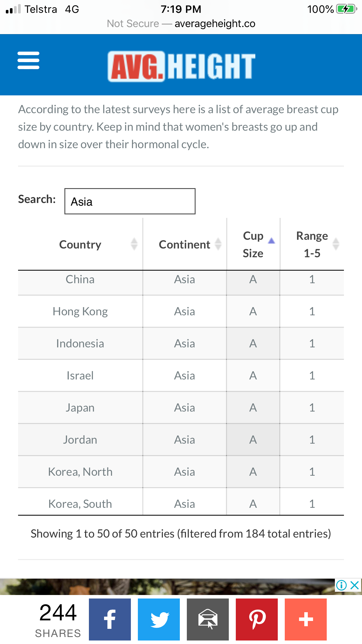Screen dimensions: 362x644
Task: Open more sharing options plus button
Action: (305, 619)
